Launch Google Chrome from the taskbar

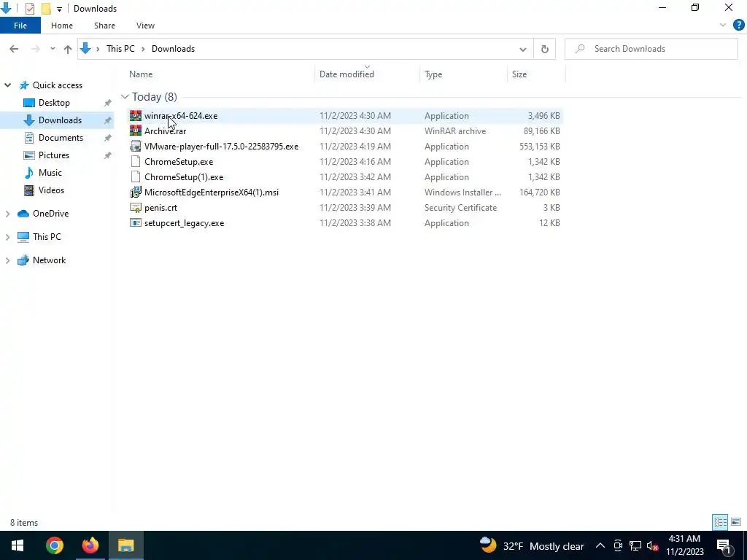[54, 545]
